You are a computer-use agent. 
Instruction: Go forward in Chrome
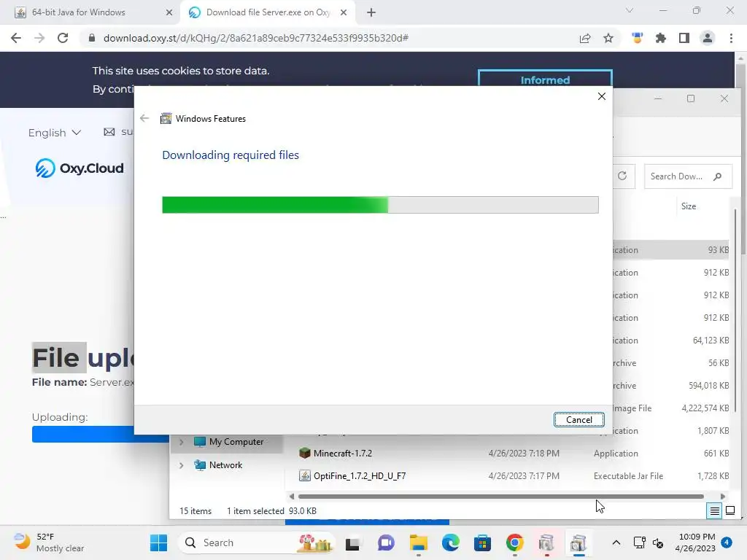click(x=39, y=38)
